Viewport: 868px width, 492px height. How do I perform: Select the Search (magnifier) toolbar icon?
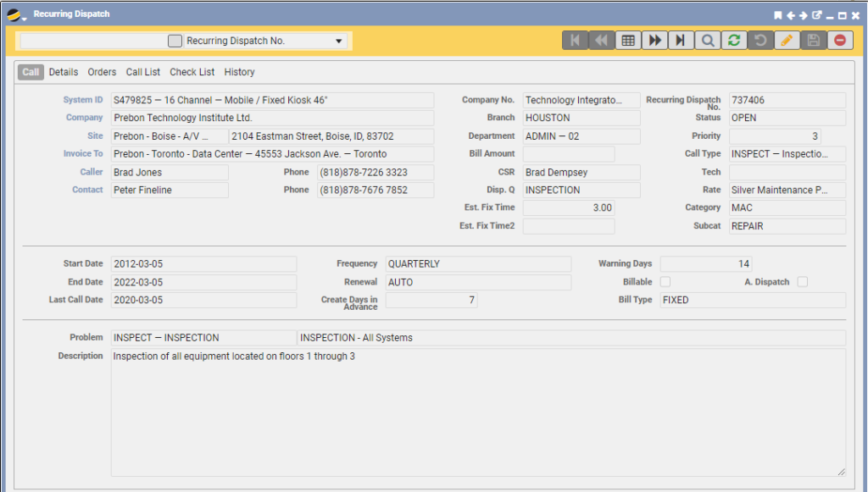point(707,39)
